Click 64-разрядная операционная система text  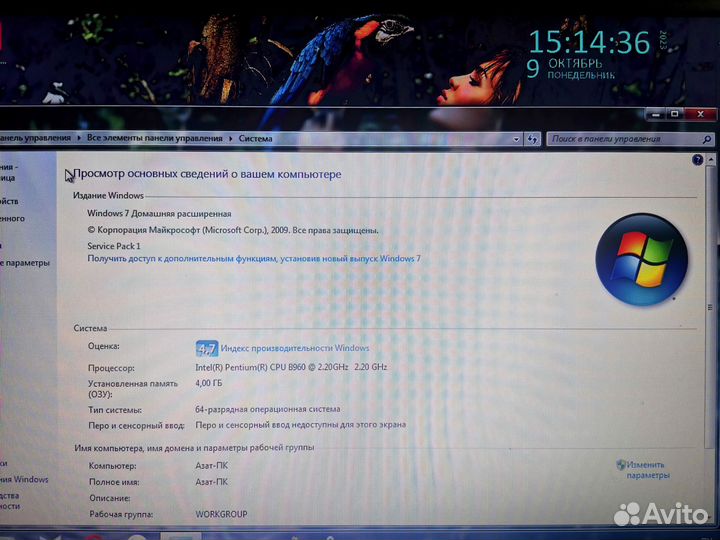click(x=268, y=409)
